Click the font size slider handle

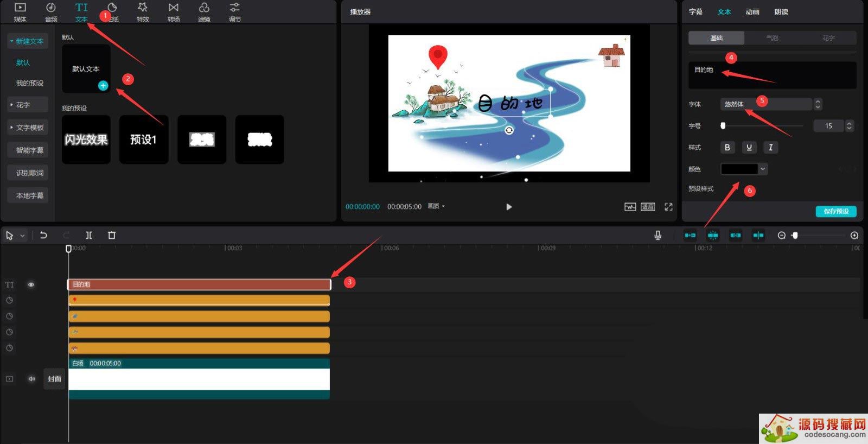click(723, 126)
